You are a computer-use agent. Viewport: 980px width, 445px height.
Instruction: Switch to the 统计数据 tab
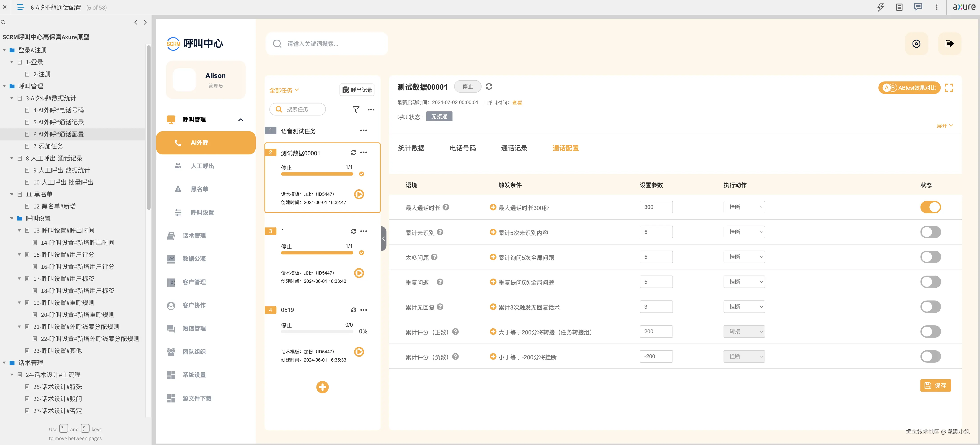(x=411, y=148)
